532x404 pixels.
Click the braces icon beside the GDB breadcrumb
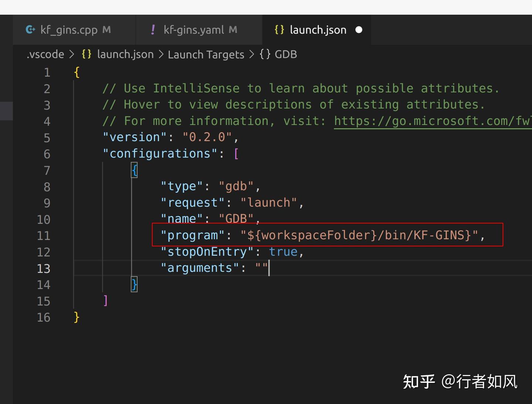click(x=265, y=54)
